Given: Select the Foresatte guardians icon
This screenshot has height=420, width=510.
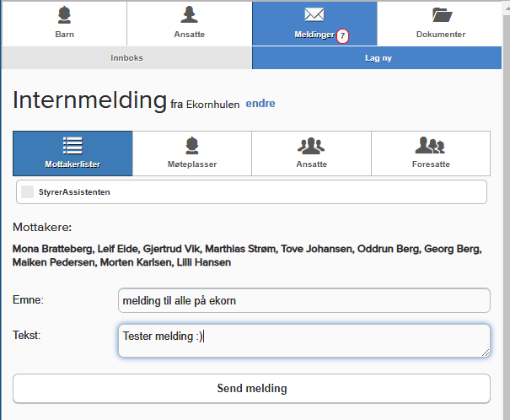Looking at the screenshot, I should point(430,145).
